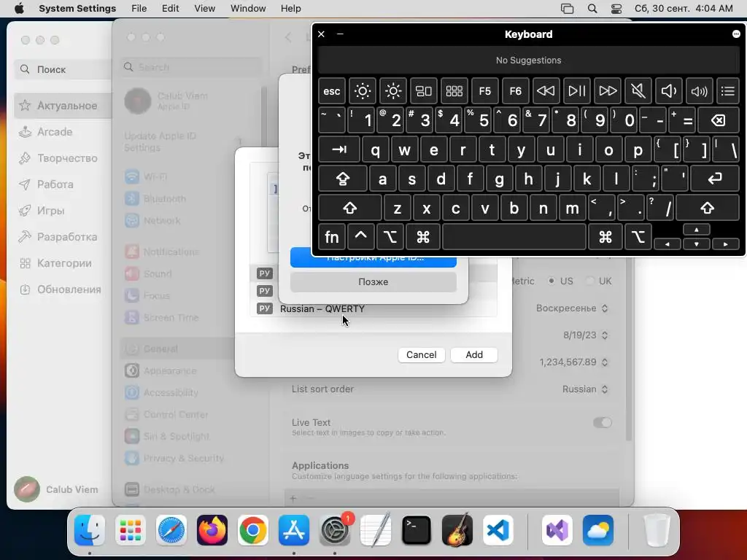747x560 pixels.
Task: Click Cancel in input source dialog
Action: point(421,355)
